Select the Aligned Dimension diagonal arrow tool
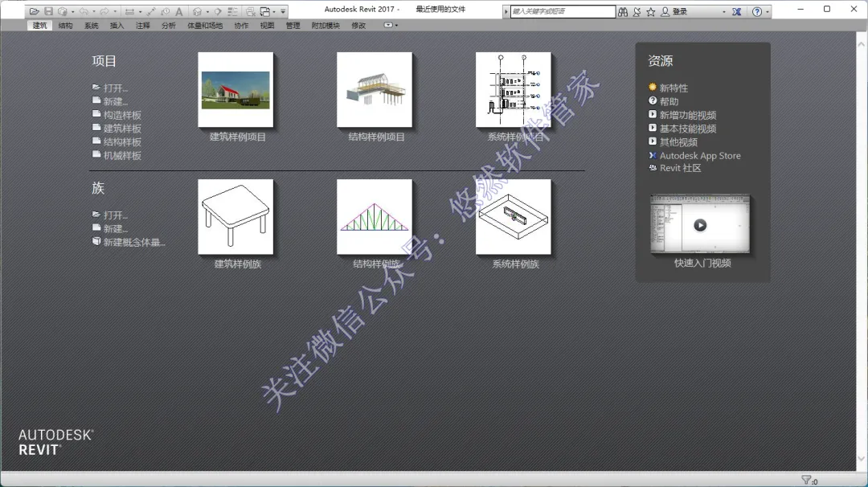 (151, 11)
